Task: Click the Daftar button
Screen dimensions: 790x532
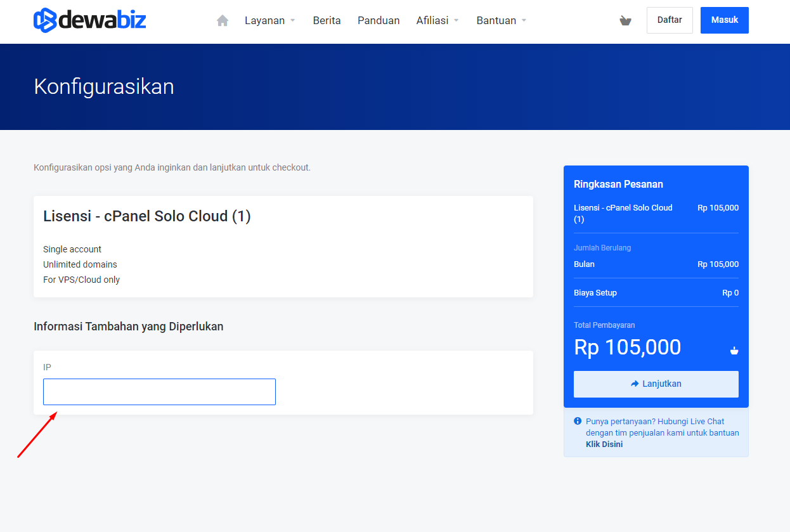Action: pos(670,20)
